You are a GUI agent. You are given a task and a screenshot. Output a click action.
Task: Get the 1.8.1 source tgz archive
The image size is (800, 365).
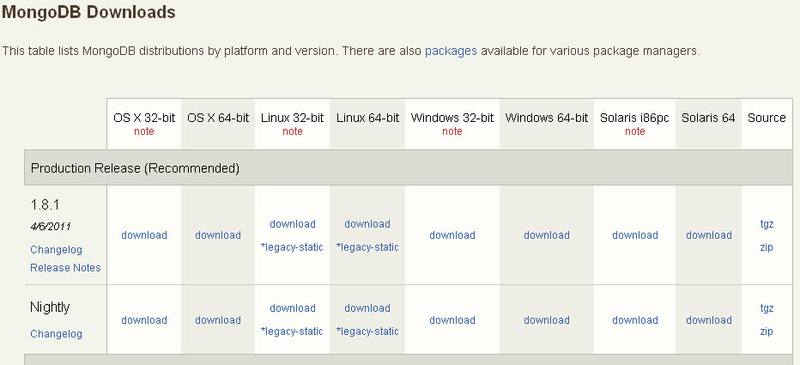(767, 224)
